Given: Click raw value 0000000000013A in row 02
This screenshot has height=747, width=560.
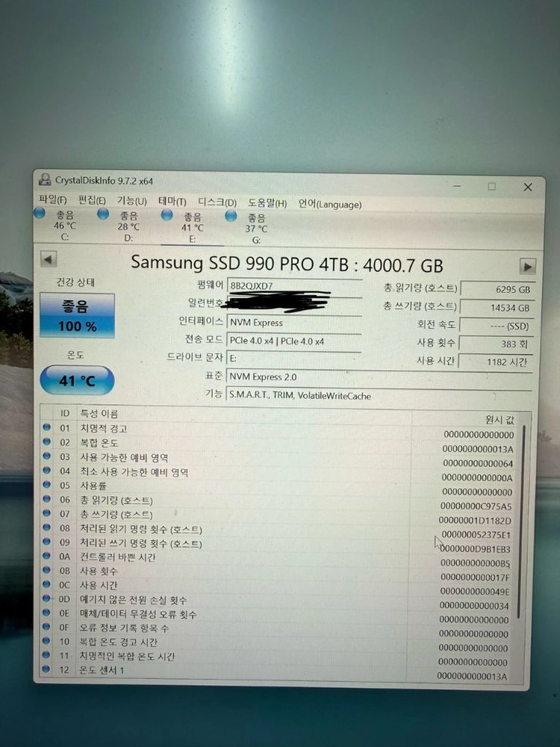Looking at the screenshot, I should click(478, 449).
